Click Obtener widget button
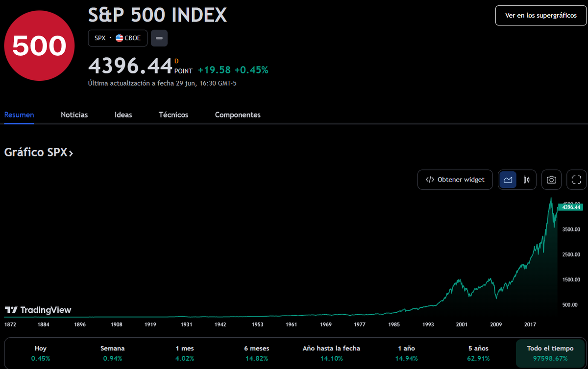 click(455, 180)
